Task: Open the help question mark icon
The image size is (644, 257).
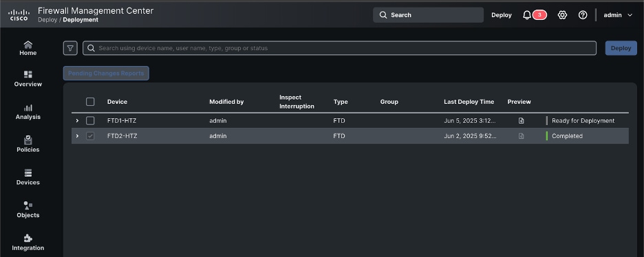Action: [x=583, y=15]
